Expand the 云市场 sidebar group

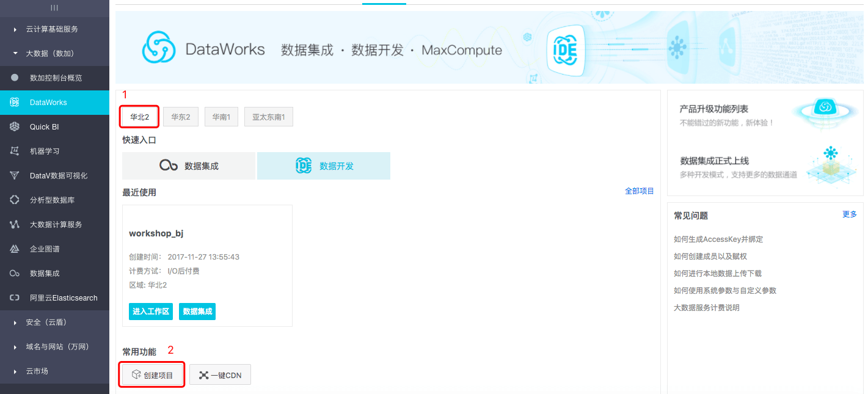pyautogui.click(x=54, y=371)
